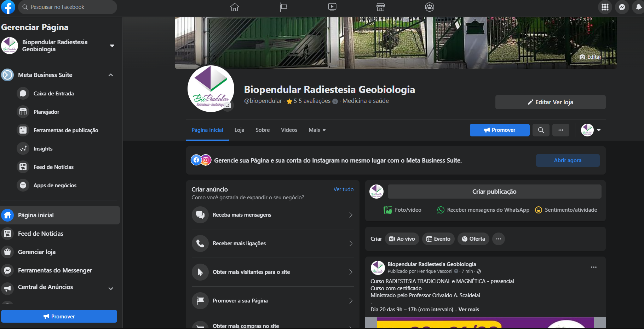Screen dimensions: 644x329
Task: Open the post's three-dots options menu
Action: (594, 267)
